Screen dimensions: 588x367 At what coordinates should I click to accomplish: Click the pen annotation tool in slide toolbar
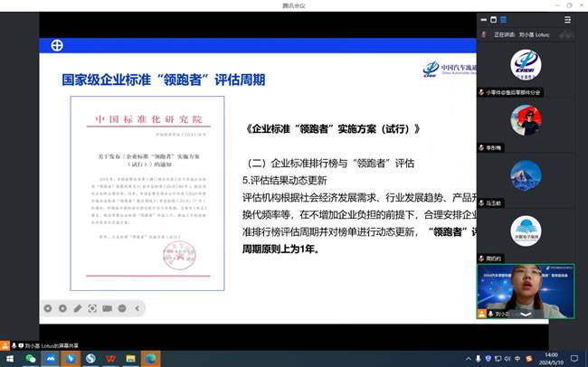coord(78,308)
